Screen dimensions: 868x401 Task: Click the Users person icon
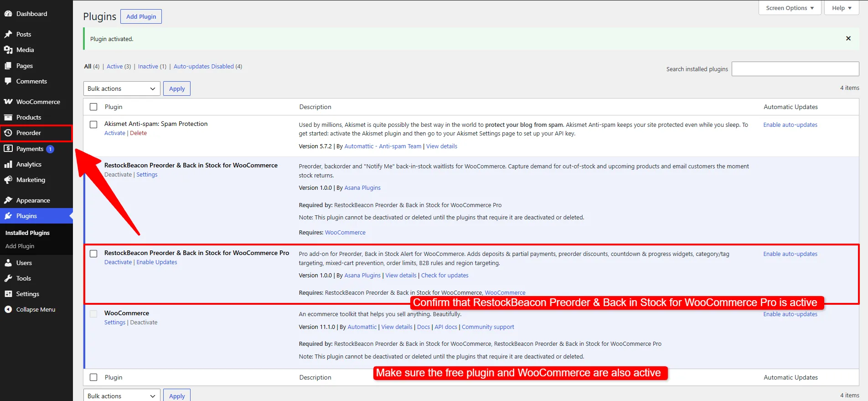(x=8, y=263)
